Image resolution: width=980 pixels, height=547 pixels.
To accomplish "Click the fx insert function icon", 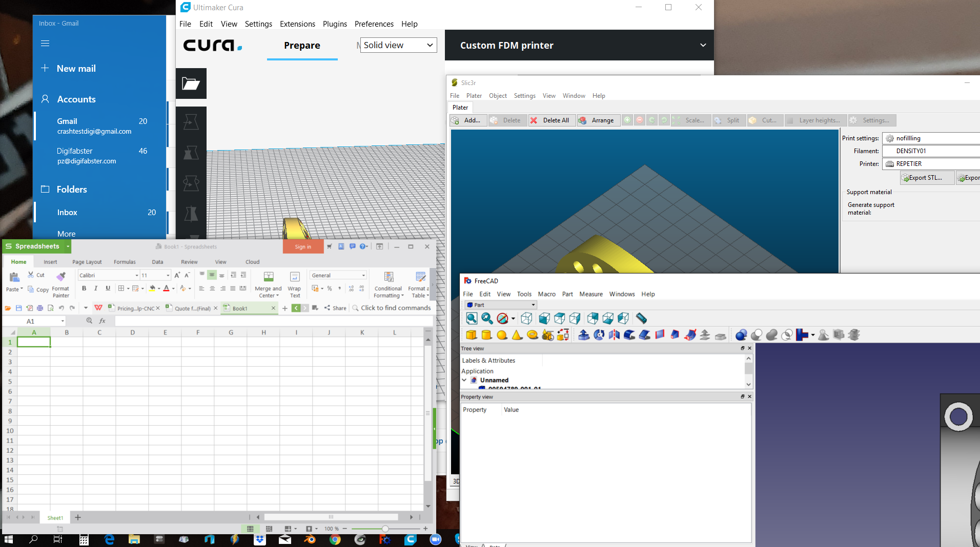I will coord(102,321).
